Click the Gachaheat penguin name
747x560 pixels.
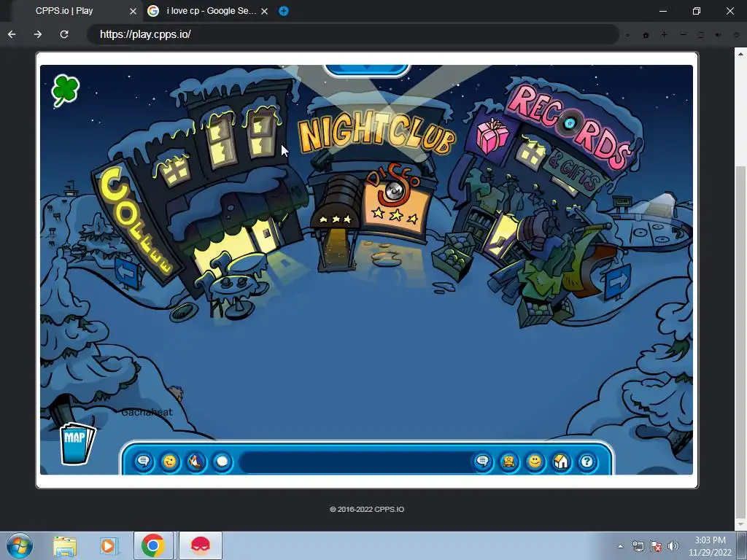point(147,413)
